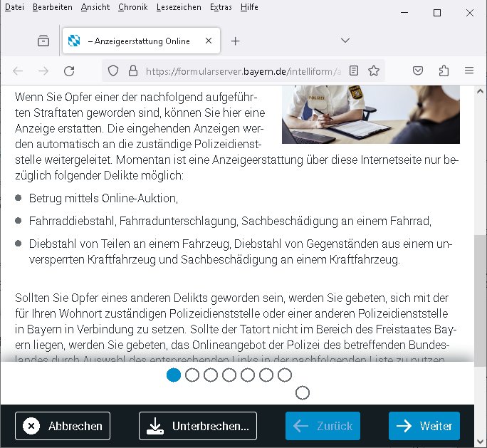Switch to Anzeigeerstattung Online tab
This screenshot has height=448, width=487.
[x=139, y=41]
